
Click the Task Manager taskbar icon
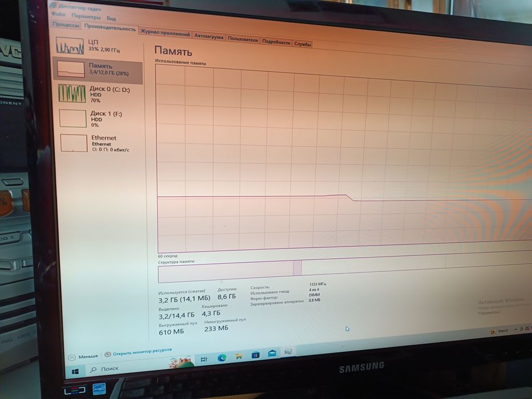(288, 352)
